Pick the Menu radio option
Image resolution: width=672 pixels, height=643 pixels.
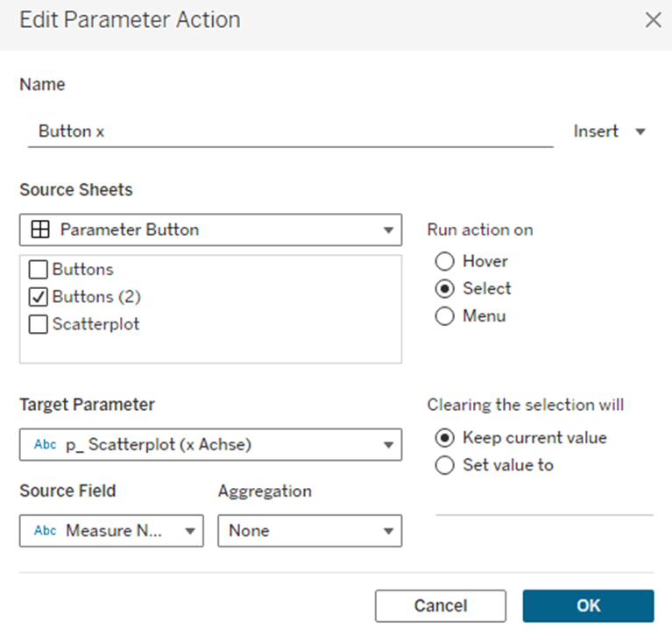coord(445,315)
